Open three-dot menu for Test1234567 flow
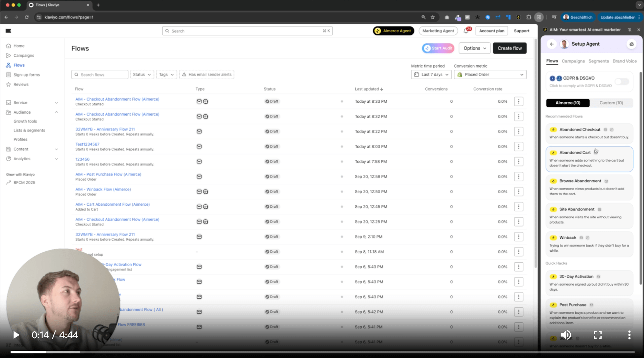 [519, 146]
